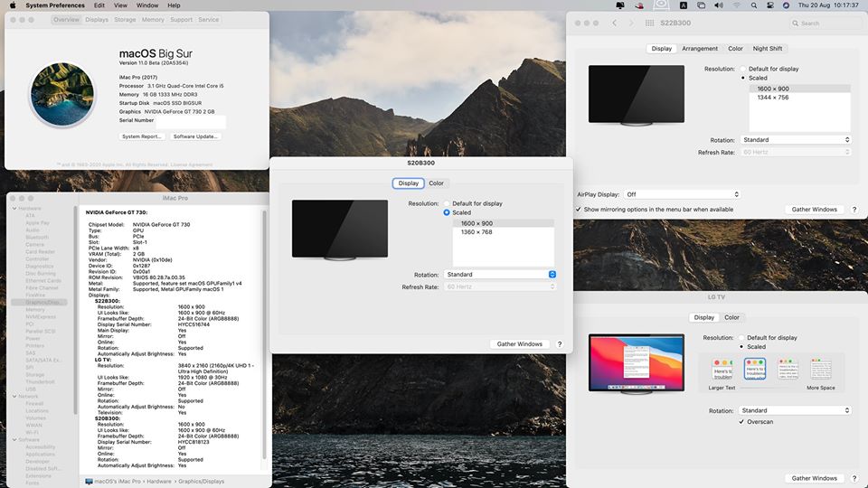Screen dimensions: 868x488
Task: Click the help button in the S22B300 window
Action: tap(854, 210)
